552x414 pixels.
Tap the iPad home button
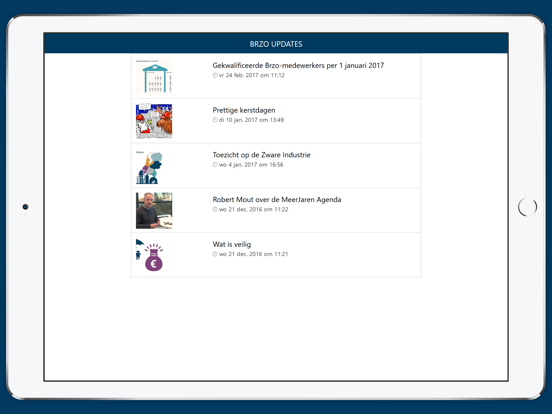click(527, 207)
